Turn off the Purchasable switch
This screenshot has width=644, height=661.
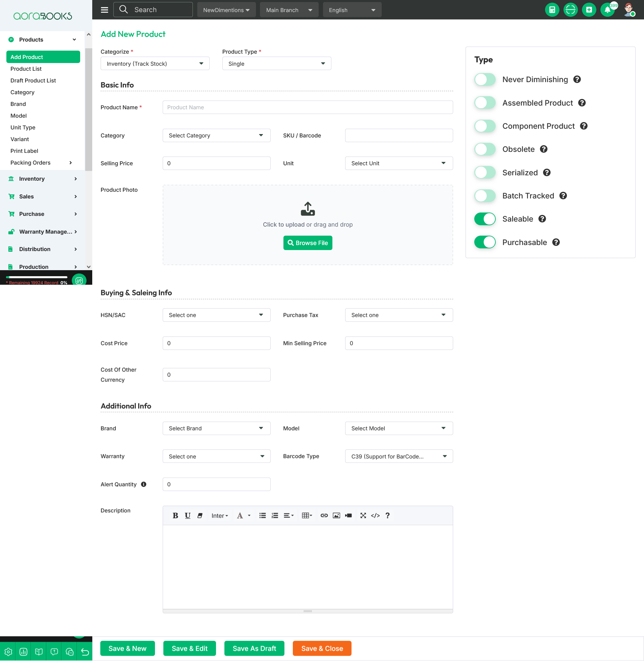pyautogui.click(x=485, y=242)
